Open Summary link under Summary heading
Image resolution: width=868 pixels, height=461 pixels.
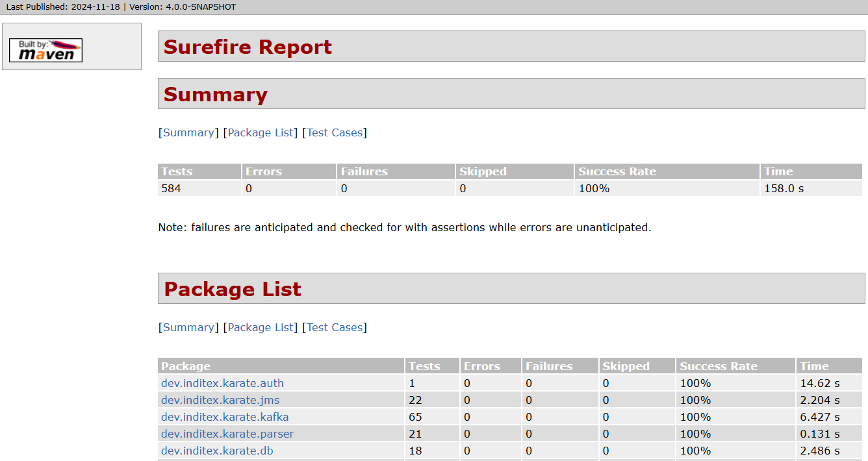point(188,132)
